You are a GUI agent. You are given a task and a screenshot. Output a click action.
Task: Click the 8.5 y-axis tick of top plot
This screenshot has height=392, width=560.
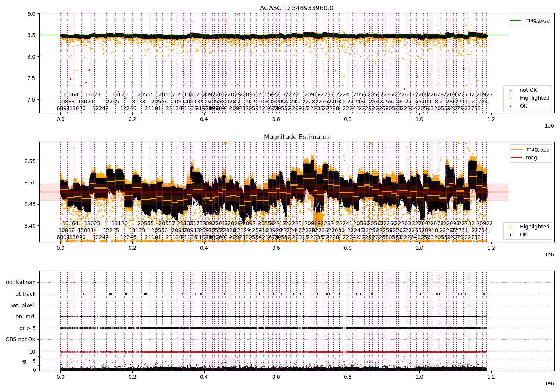point(32,35)
